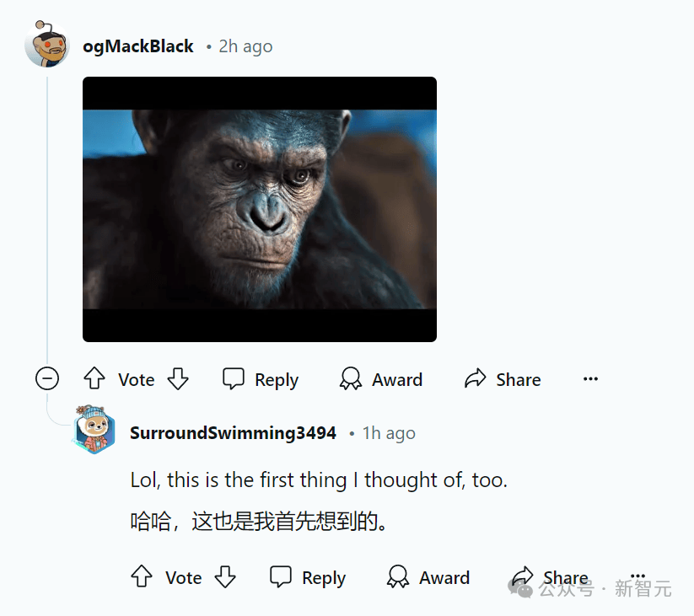The height and width of the screenshot is (616, 694).
Task: Downvote SurroundSwimming3494's reply
Action: (x=225, y=576)
